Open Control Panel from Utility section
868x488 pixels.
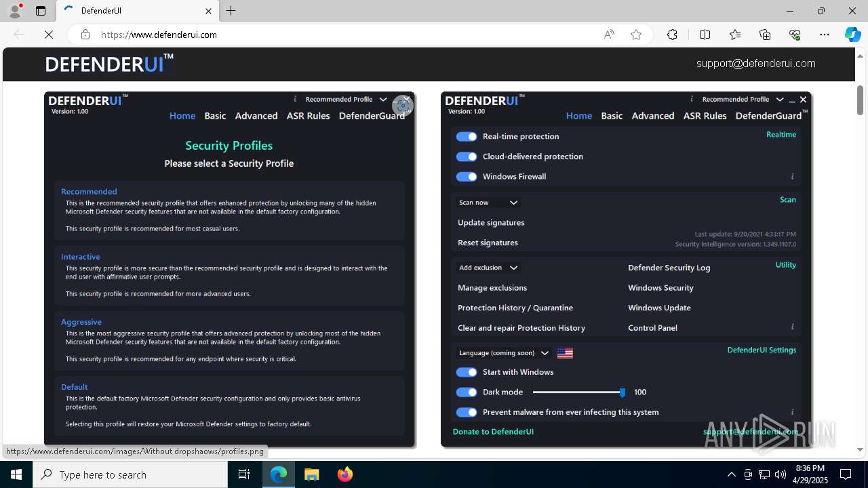tap(652, 328)
